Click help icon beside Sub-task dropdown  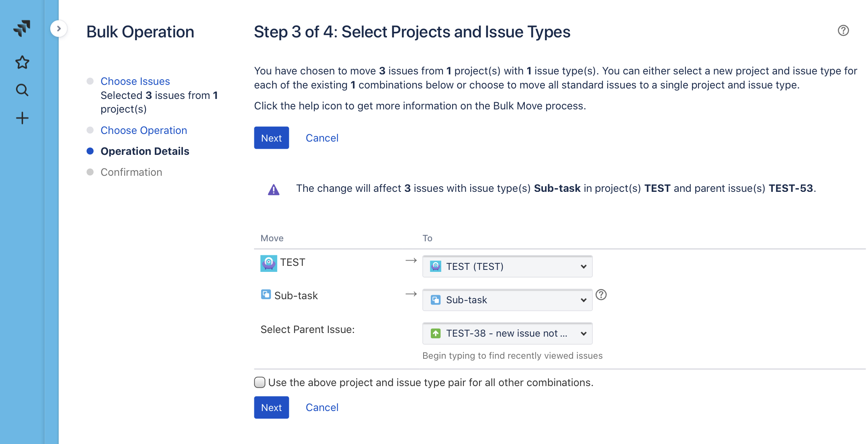601,295
